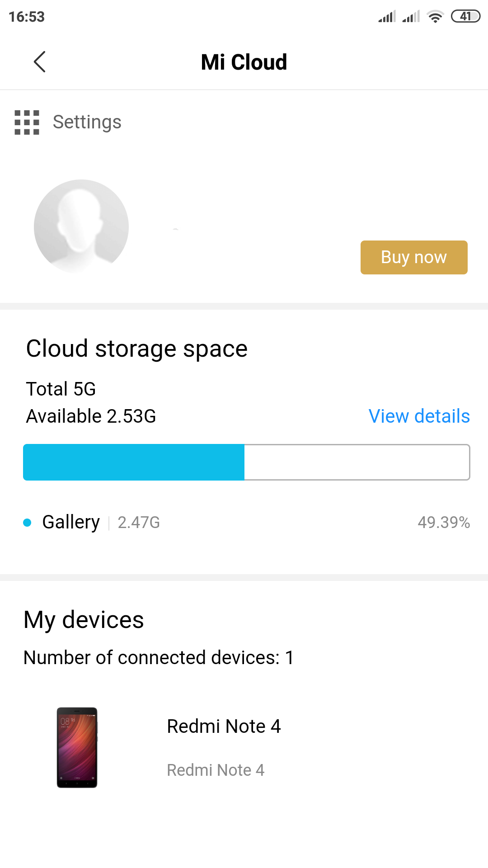The image size is (488, 868).
Task: Tap the cloud storage usage bar
Action: 246,462
